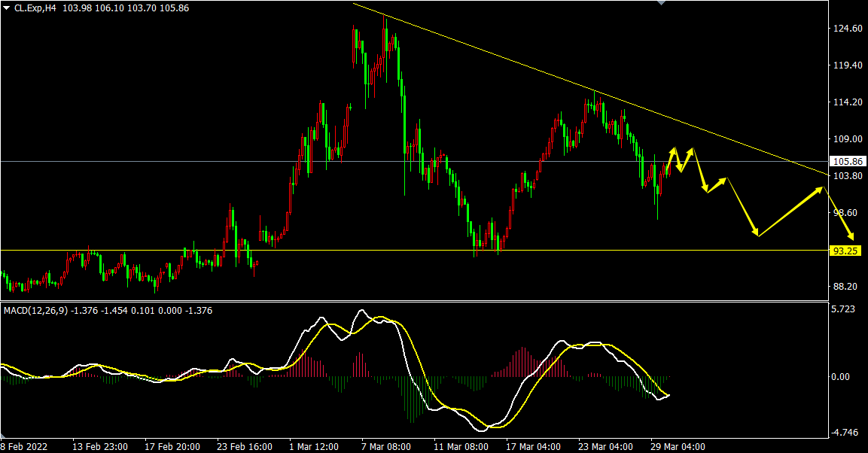Click the gray chart shift triangle marker
Viewport: 868px width, 453px height.
point(661,3)
